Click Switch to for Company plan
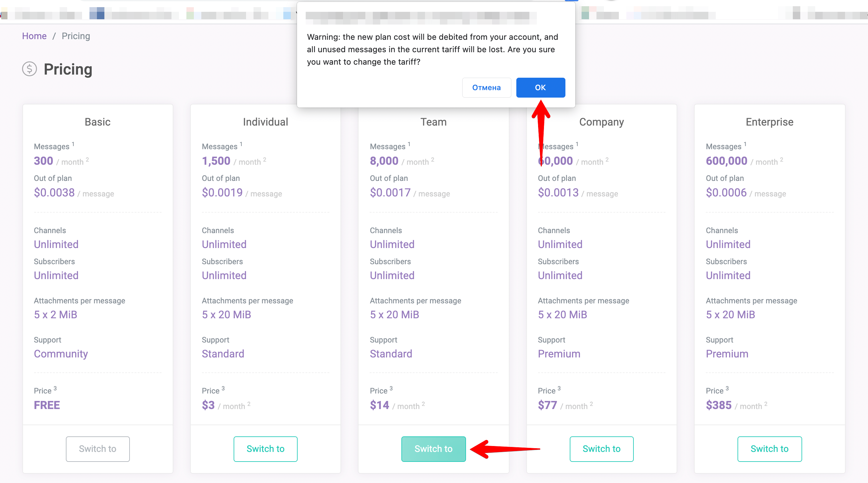This screenshot has height=483, width=868. pyautogui.click(x=601, y=448)
